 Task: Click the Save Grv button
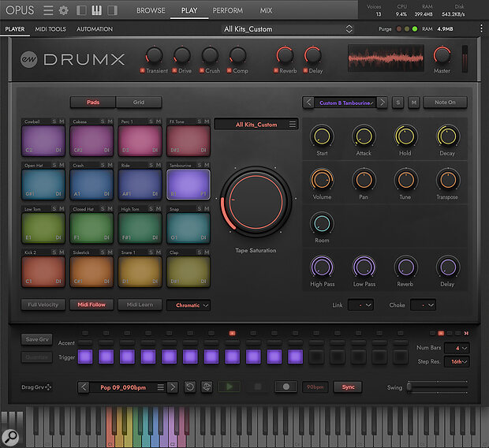(x=37, y=339)
